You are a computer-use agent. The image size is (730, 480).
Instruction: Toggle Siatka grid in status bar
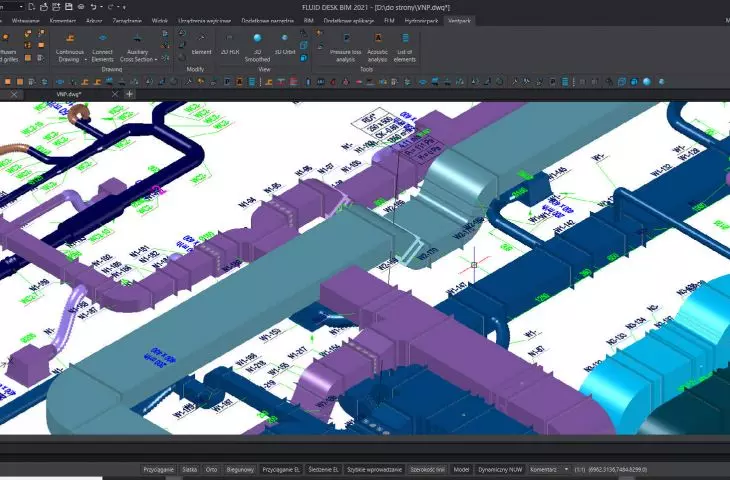tap(189, 469)
